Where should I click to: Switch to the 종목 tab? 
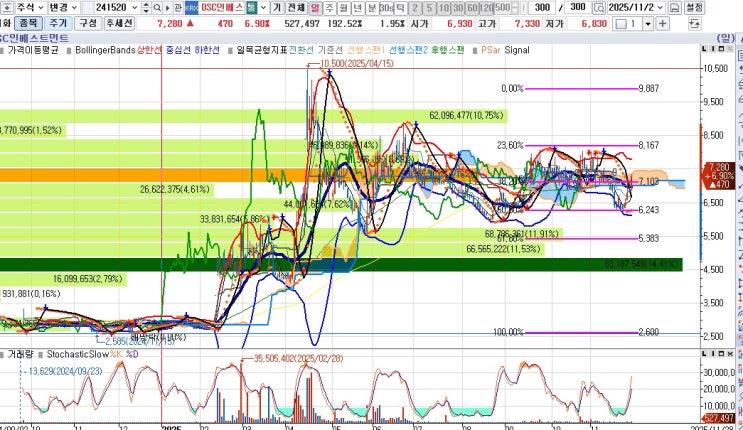pyautogui.click(x=28, y=23)
